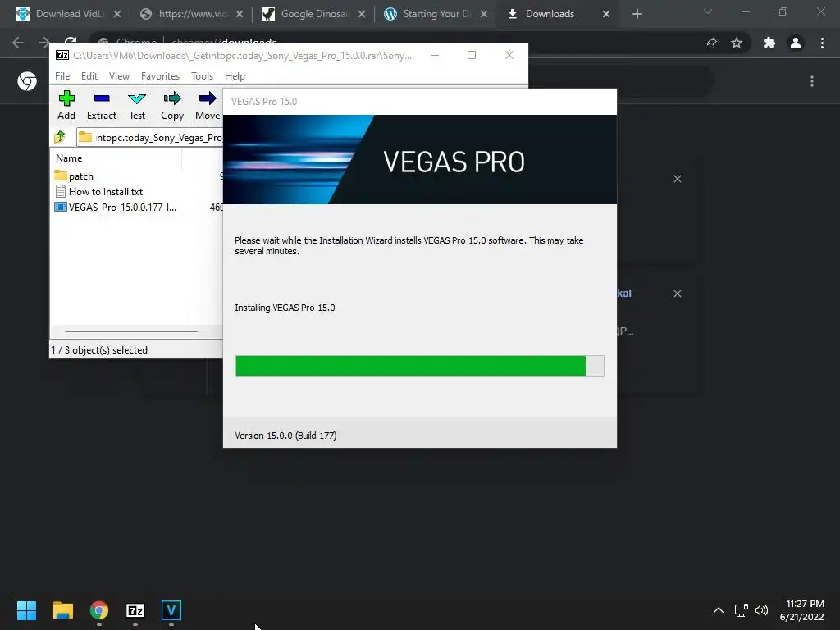
Task: Click the network icon in system tray
Action: (x=741, y=610)
